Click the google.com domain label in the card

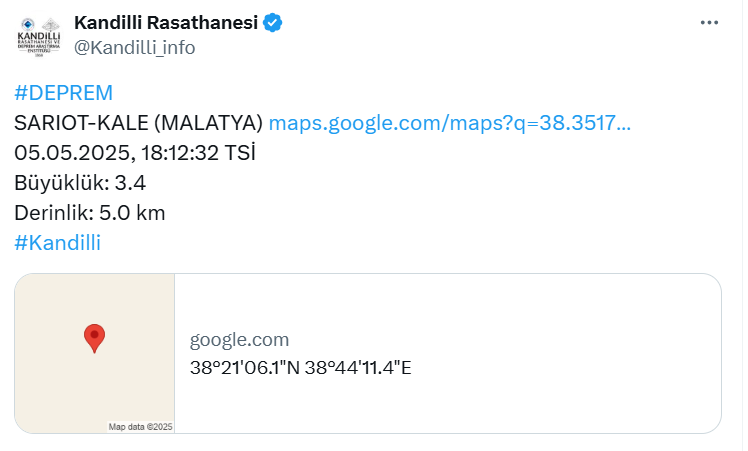coord(239,340)
